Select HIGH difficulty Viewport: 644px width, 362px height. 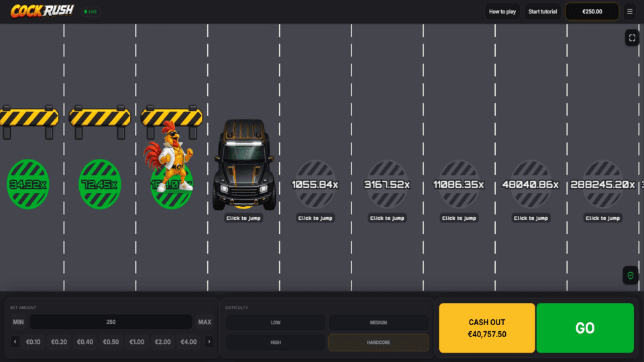pos(276,343)
